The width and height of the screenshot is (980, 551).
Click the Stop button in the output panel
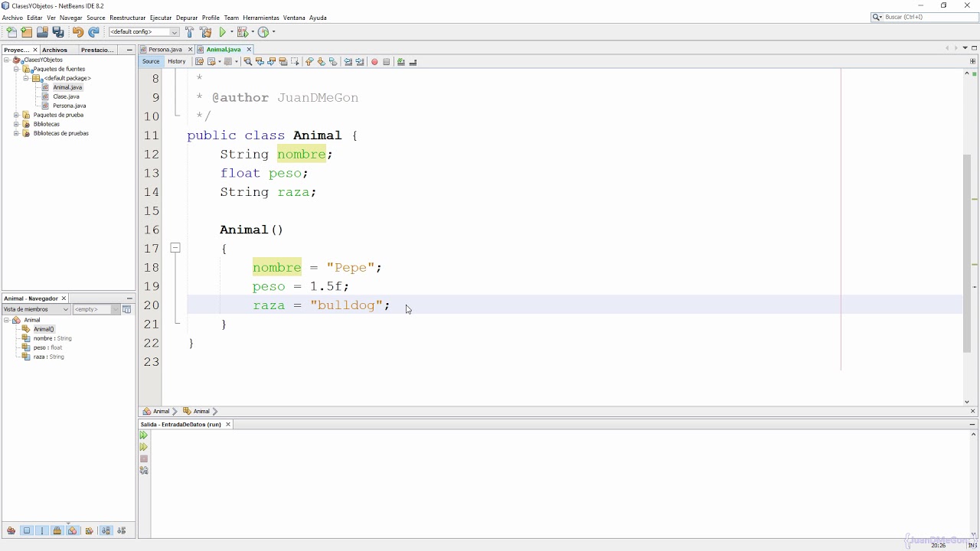pos(143,459)
